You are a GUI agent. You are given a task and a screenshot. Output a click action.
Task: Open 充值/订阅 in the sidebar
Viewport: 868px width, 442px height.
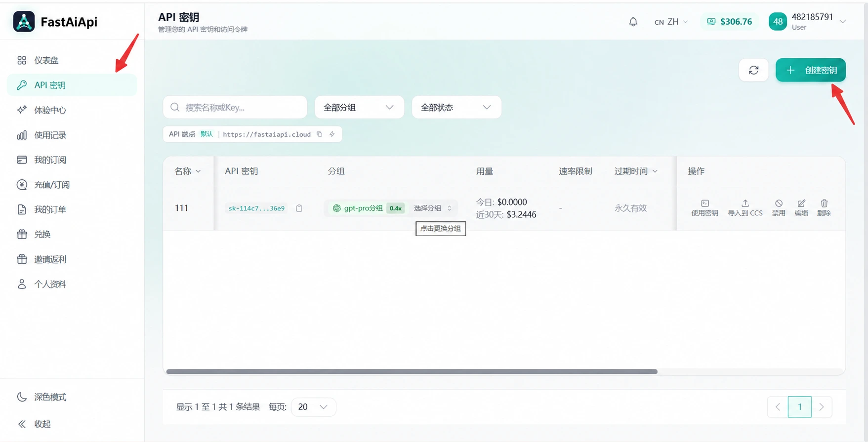click(x=72, y=185)
